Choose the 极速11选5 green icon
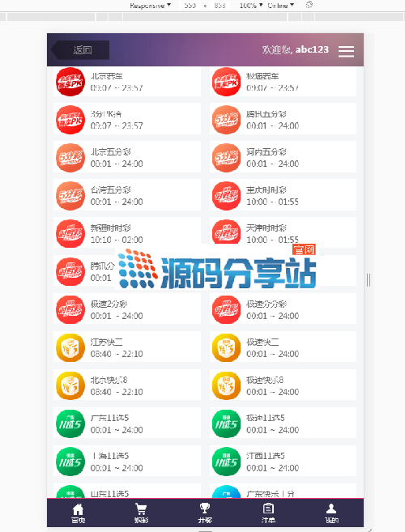 tap(226, 423)
